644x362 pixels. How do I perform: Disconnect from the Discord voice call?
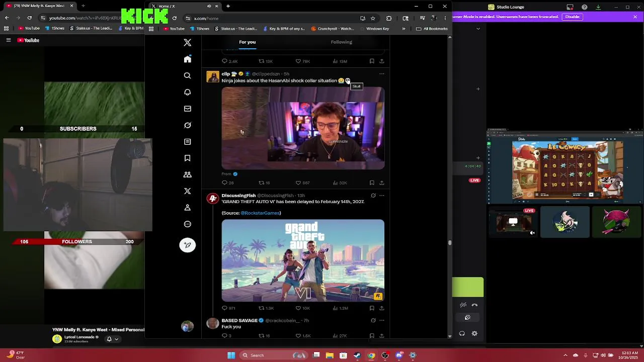pos(474,305)
